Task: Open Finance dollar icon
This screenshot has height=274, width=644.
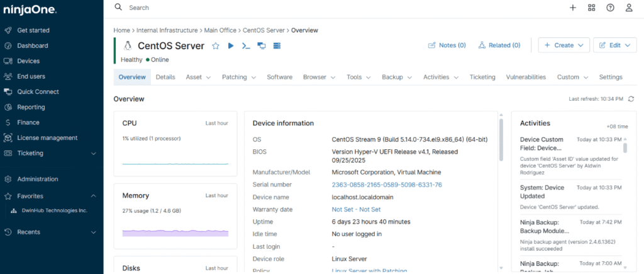Action: [8, 123]
